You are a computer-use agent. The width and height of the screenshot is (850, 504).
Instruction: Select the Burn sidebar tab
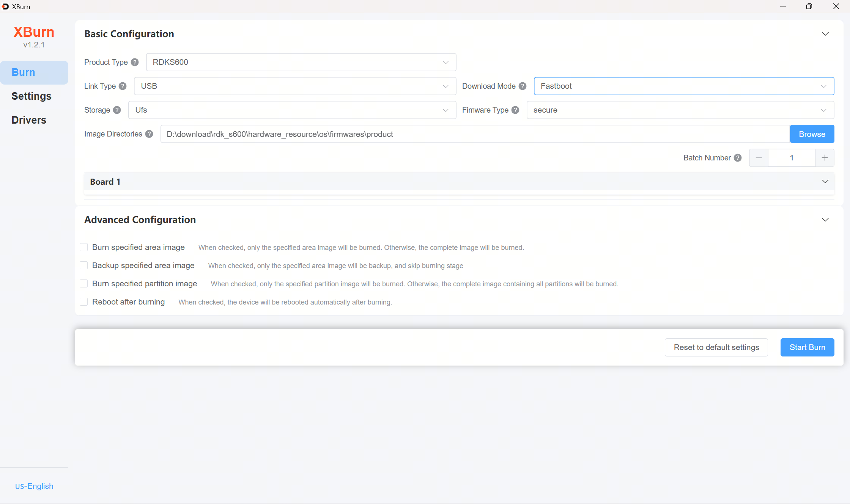click(34, 72)
